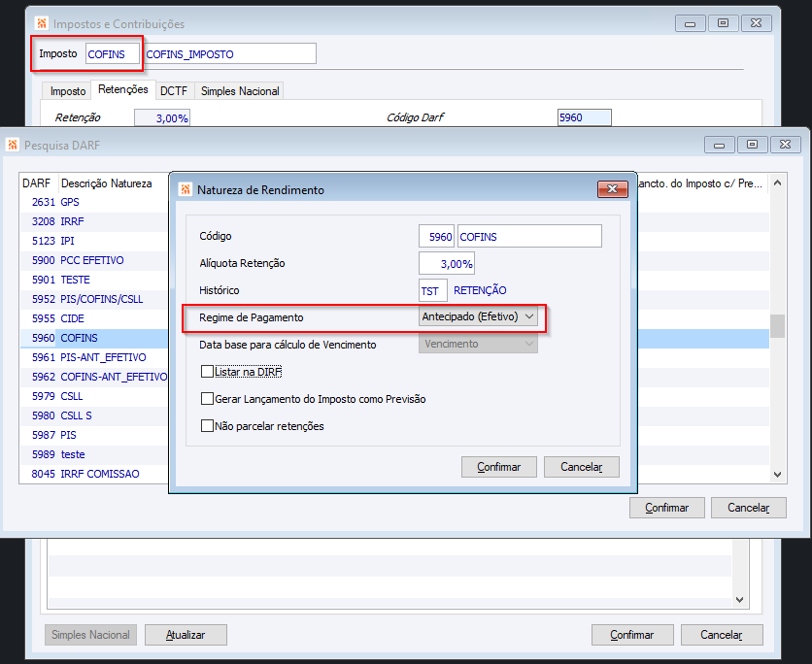This screenshot has height=664, width=812.
Task: Click Confirmar in Pesquisa DARF window
Action: [667, 508]
